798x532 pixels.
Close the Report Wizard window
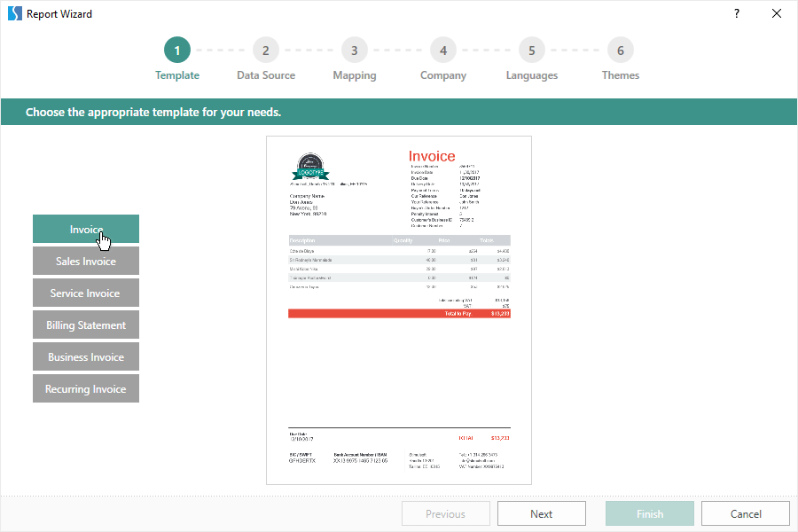(777, 13)
